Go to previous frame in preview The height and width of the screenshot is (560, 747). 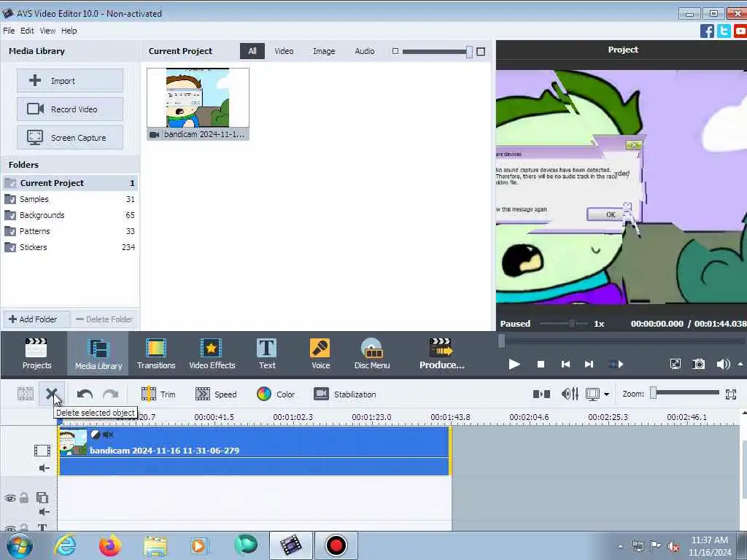[565, 365]
